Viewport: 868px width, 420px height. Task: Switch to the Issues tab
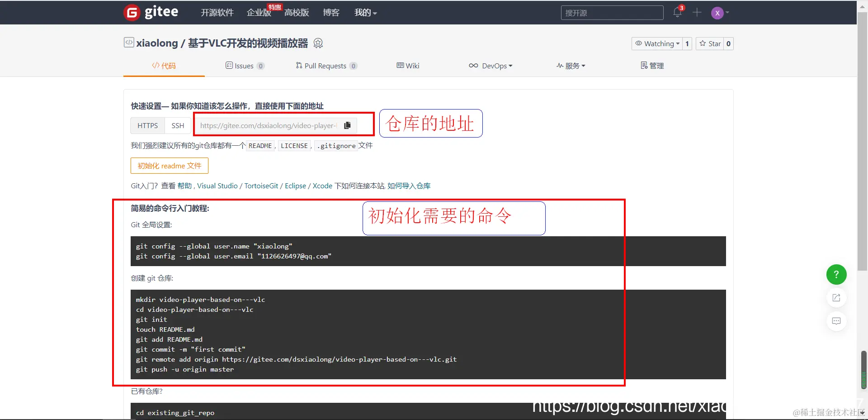[x=245, y=66]
